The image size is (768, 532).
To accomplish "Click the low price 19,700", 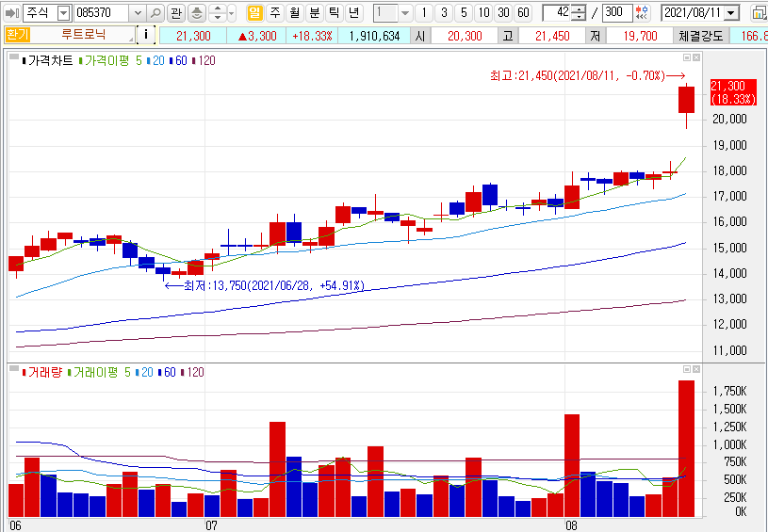I will (640, 36).
